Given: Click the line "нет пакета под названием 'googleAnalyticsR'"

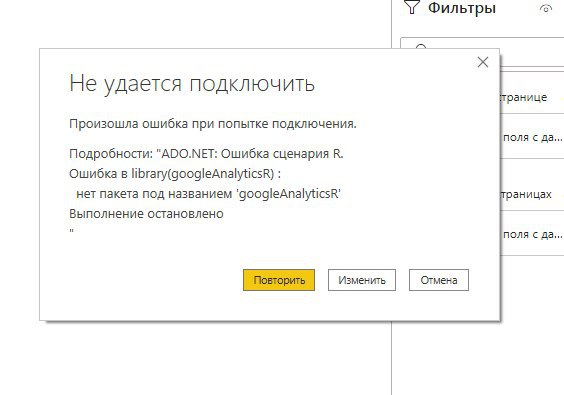Looking at the screenshot, I should tap(209, 194).
